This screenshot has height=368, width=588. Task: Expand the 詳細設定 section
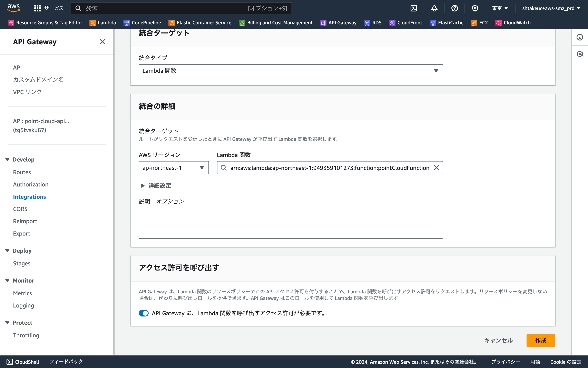click(x=156, y=186)
